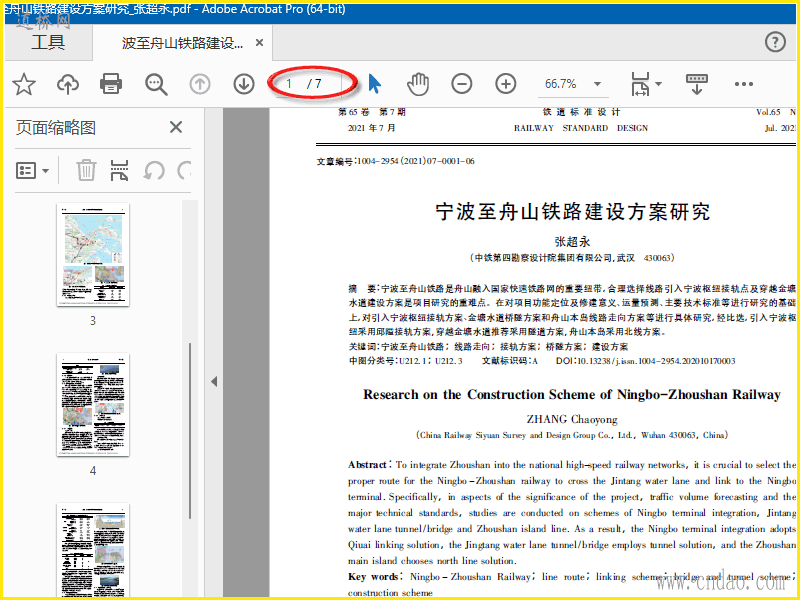Click the current page number field
Image resolution: width=800 pixels, height=600 pixels.
pyautogui.click(x=291, y=84)
